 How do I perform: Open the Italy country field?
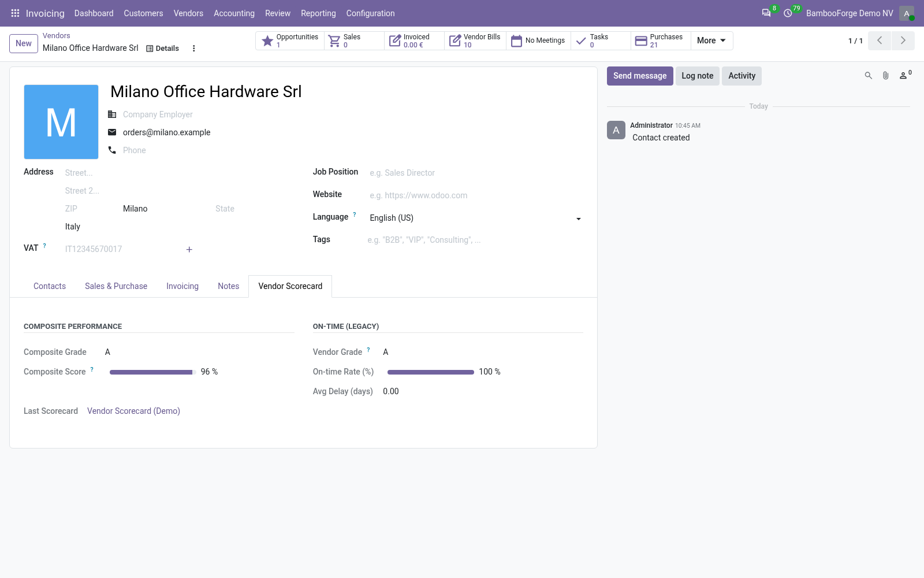point(179,227)
